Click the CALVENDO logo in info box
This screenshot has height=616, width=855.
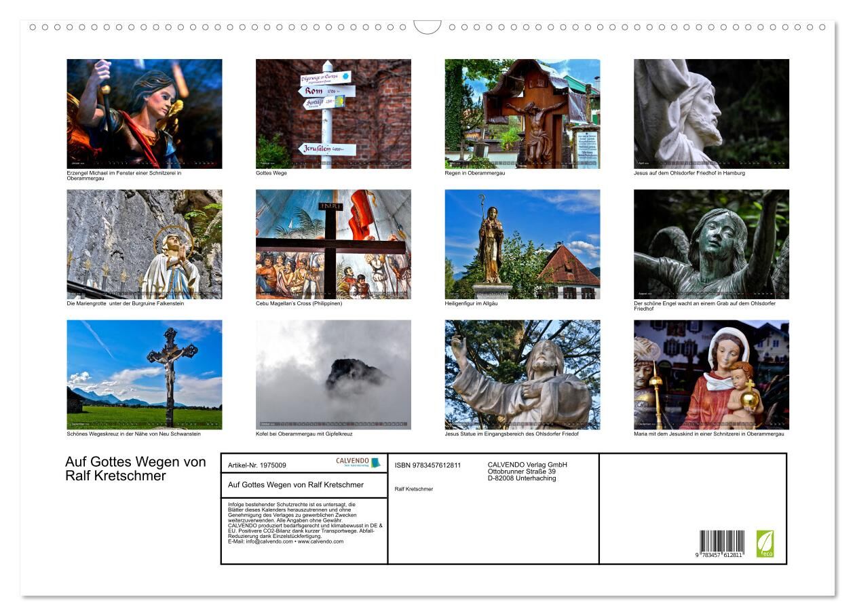(x=358, y=463)
